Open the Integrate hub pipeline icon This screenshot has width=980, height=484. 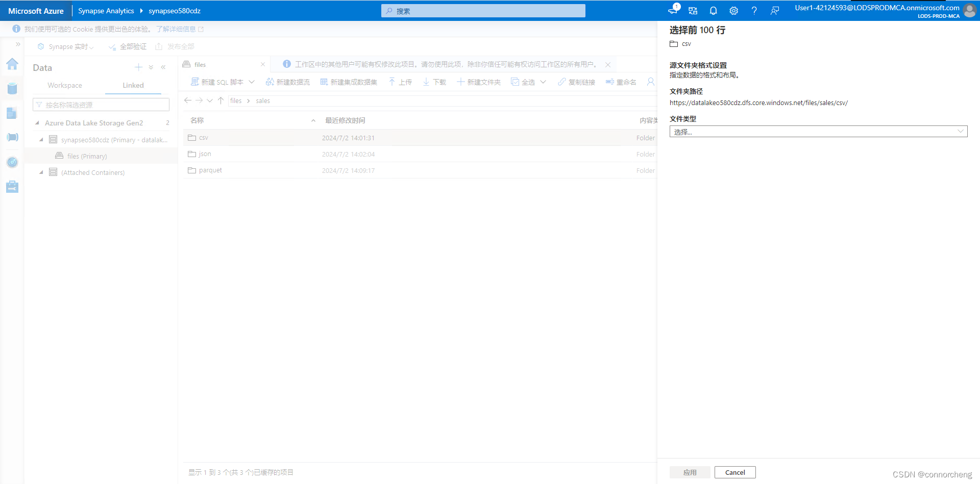(12, 137)
